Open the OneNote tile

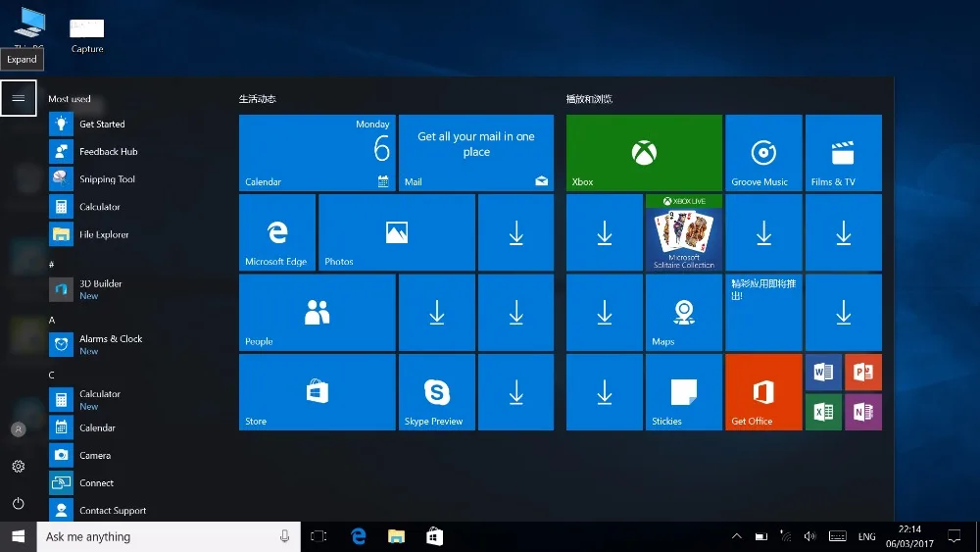[x=863, y=412]
